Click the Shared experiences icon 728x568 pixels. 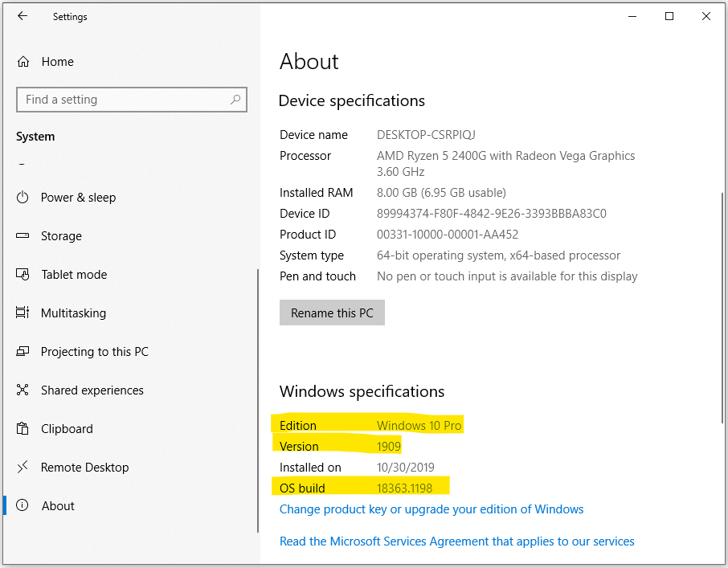pos(22,390)
